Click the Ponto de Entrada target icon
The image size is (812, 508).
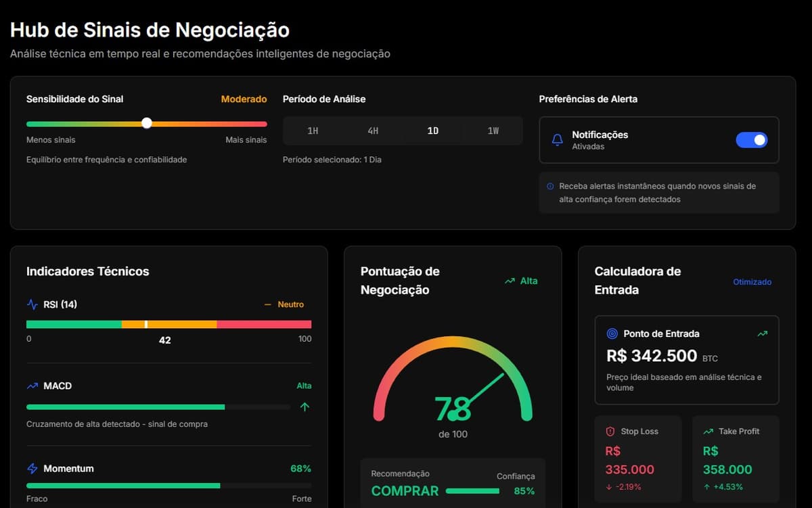coord(612,333)
